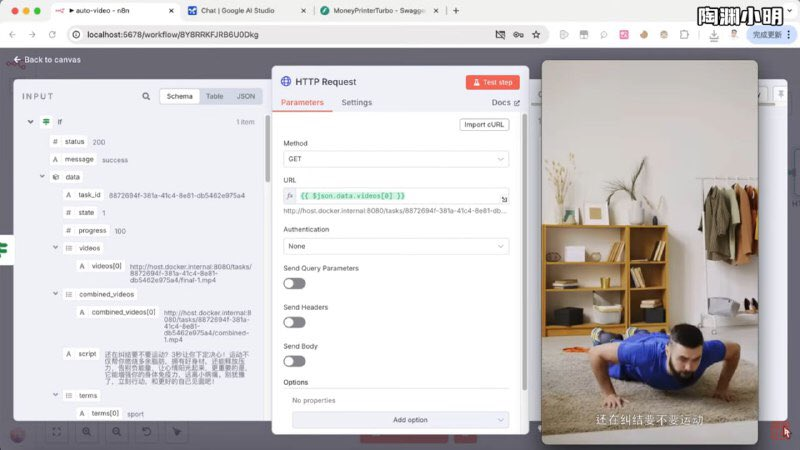Screen dimensions: 800x450
Task: Click the fit-to-view canvas icon
Action: coord(57,432)
